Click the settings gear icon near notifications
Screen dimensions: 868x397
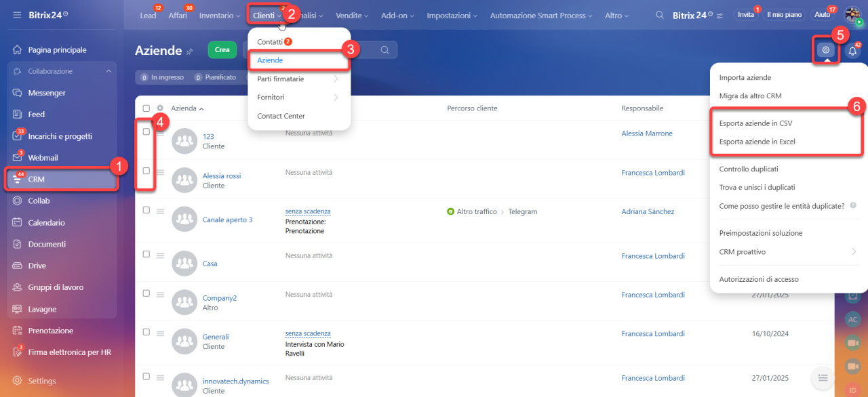[x=825, y=49]
